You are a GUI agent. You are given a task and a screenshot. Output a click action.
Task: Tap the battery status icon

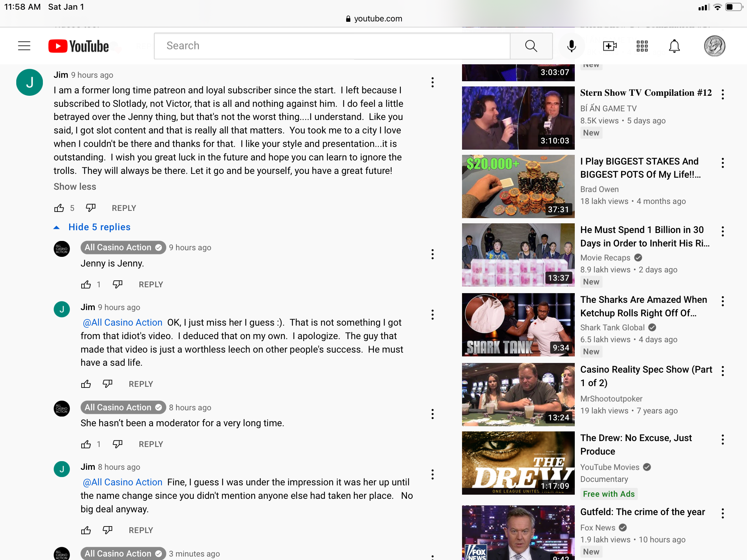734,7
